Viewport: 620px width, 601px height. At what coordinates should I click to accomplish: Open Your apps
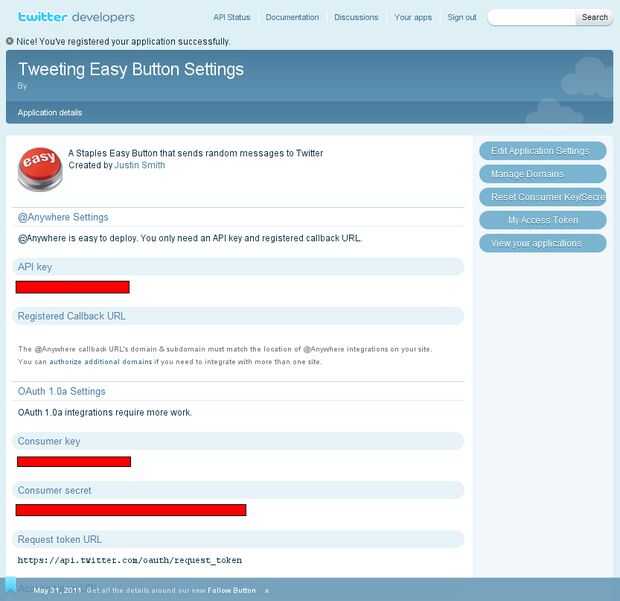(x=413, y=17)
